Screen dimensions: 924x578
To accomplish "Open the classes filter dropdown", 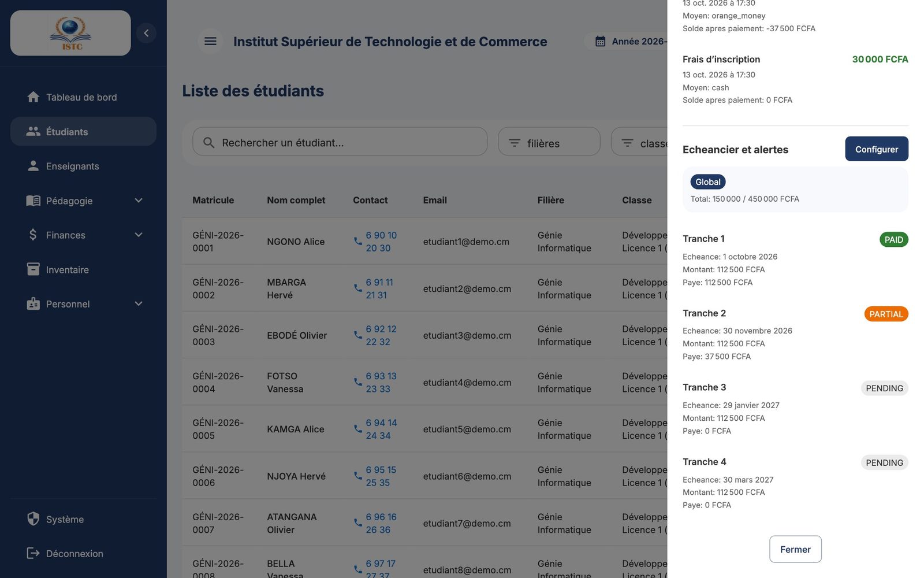I will point(639,142).
